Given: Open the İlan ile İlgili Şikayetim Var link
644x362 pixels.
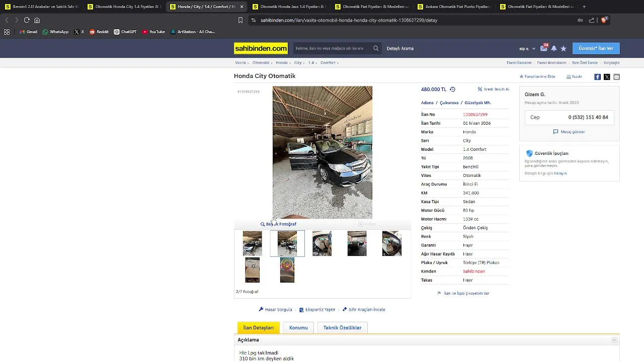Looking at the screenshot, I should [x=463, y=293].
